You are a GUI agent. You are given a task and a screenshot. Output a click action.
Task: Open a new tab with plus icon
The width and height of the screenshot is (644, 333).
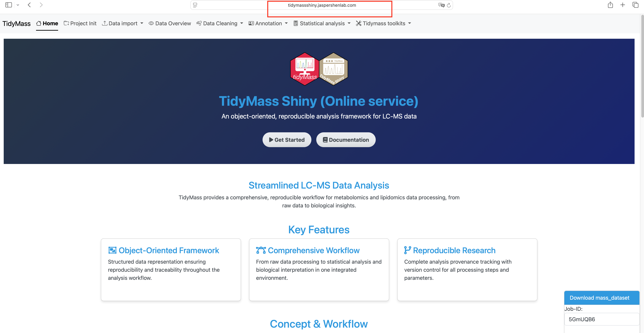coord(623,5)
